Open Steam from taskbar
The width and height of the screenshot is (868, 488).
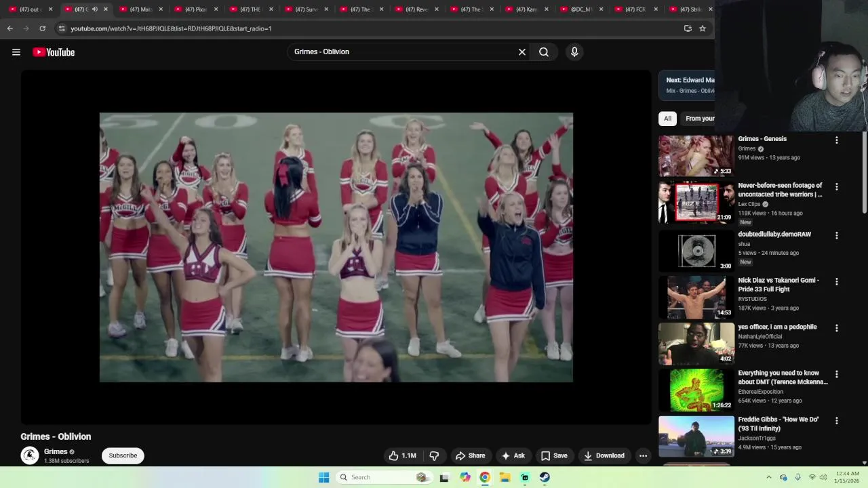coord(545,477)
